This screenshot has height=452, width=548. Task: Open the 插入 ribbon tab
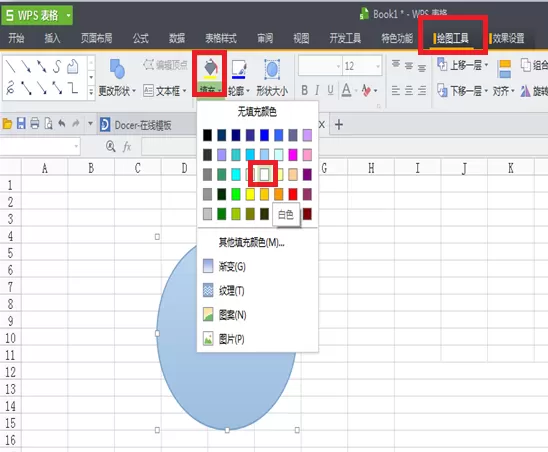(52, 38)
